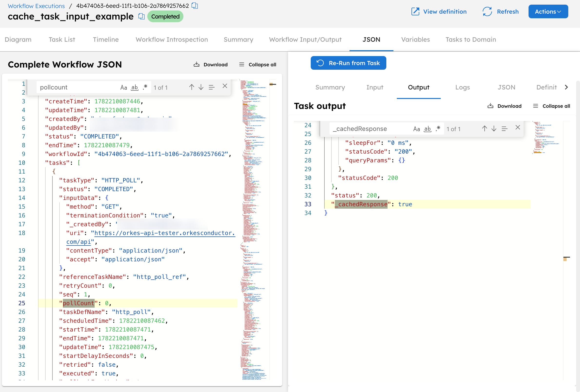Click the "taskType": "HTTP_POLL" value
Screen dimensions: 580x392
(121, 180)
